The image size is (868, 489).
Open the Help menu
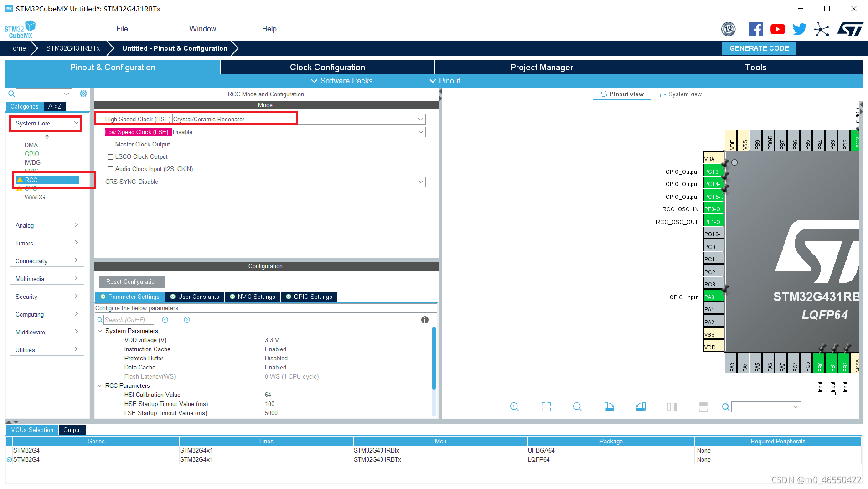[x=269, y=29]
